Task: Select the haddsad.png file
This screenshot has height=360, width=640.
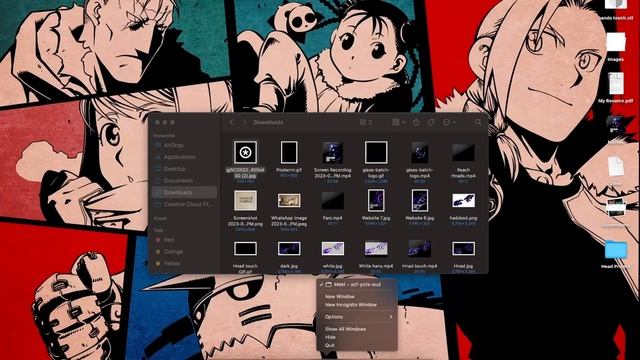Action: pos(463,200)
